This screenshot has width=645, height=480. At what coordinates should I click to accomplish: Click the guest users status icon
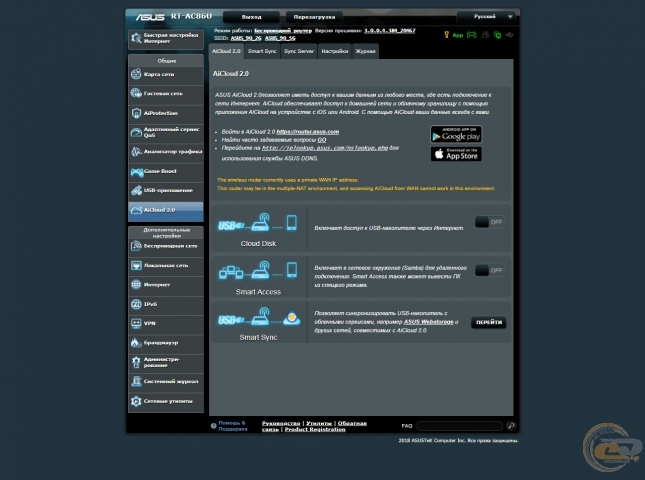tap(485, 35)
